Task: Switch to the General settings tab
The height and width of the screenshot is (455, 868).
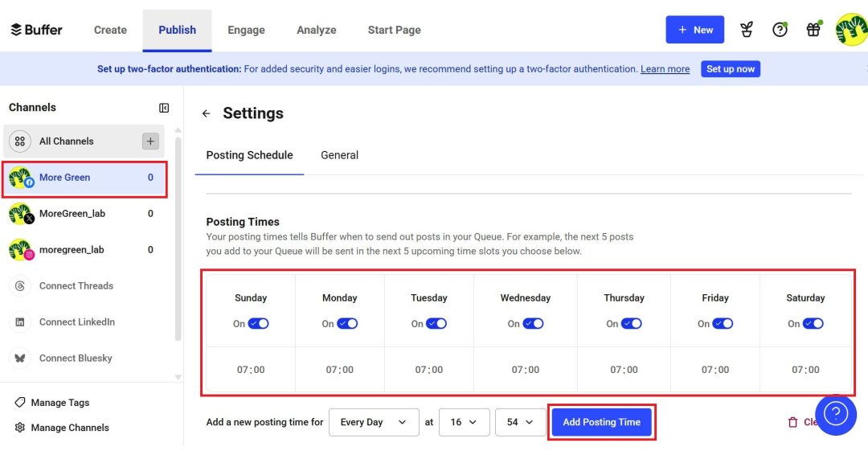Action: pyautogui.click(x=339, y=155)
